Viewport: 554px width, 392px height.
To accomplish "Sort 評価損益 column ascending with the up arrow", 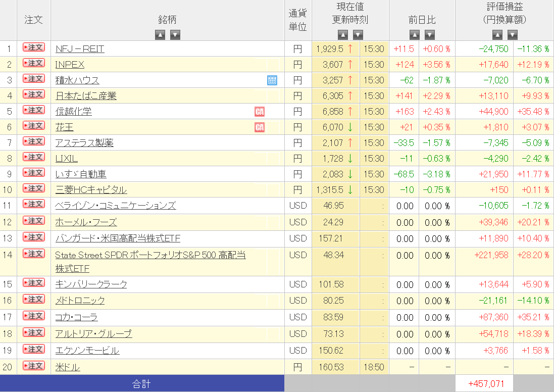I will click(497, 35).
